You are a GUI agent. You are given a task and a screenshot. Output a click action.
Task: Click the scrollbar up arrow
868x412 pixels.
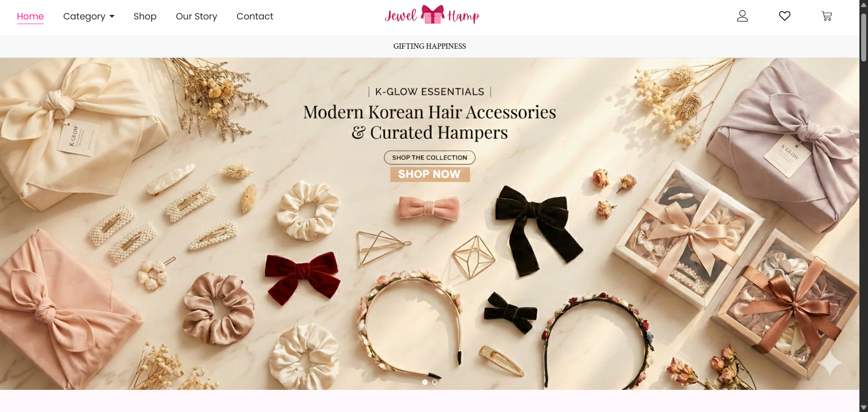863,5
